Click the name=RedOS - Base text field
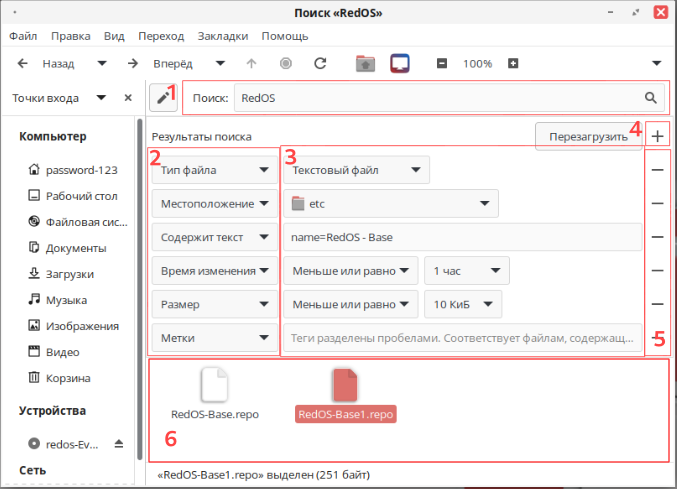677x489 pixels. tap(463, 237)
